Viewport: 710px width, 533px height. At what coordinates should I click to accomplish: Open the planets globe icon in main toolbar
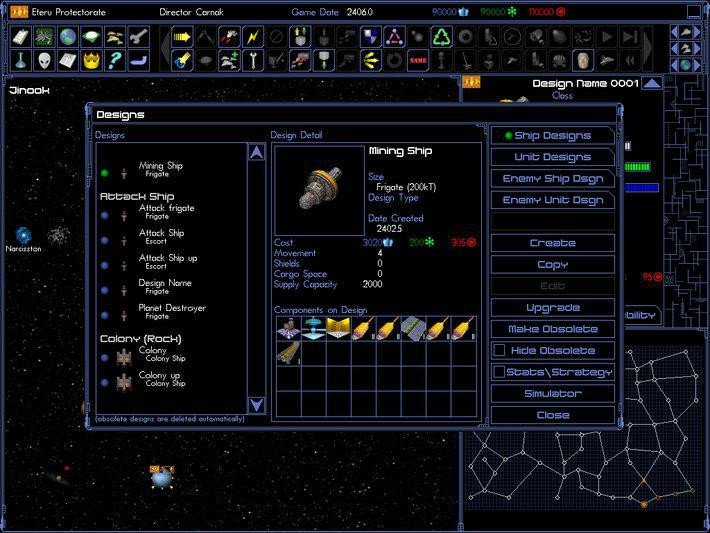click(x=68, y=37)
